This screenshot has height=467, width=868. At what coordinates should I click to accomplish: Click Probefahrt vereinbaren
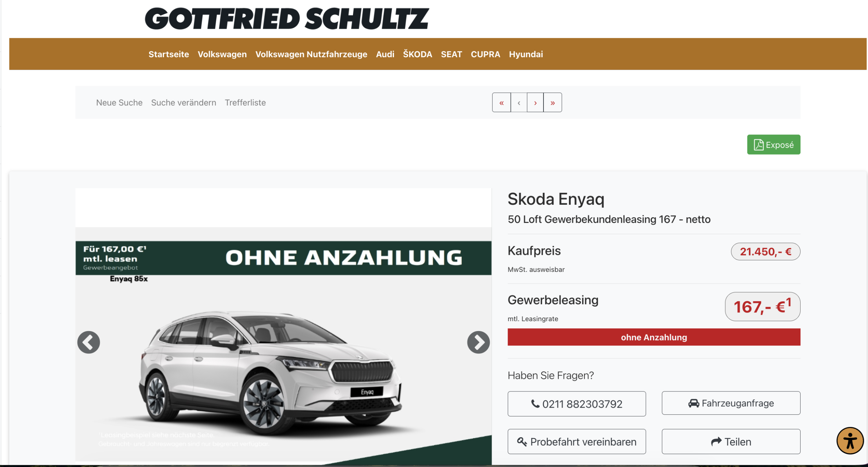point(576,442)
